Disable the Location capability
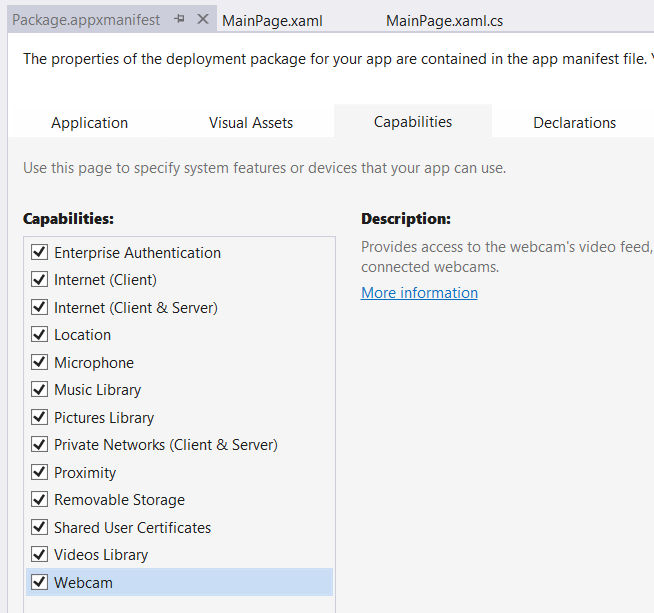 pyautogui.click(x=40, y=334)
